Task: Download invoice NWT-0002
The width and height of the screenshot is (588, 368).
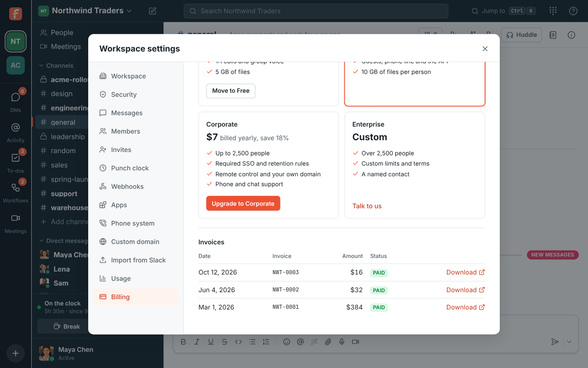Action: (x=465, y=290)
